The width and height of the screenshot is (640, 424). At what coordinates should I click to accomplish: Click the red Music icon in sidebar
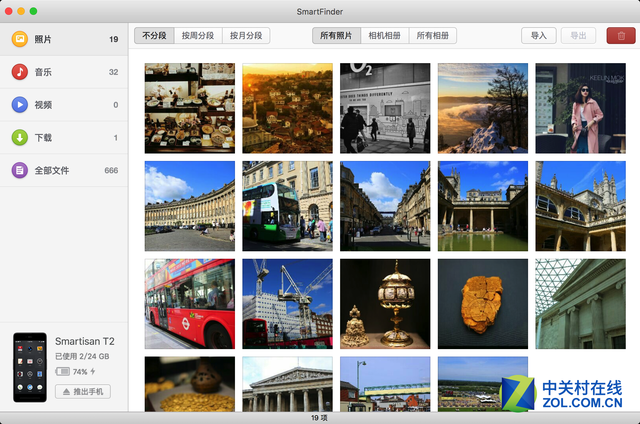pyautogui.click(x=19, y=72)
